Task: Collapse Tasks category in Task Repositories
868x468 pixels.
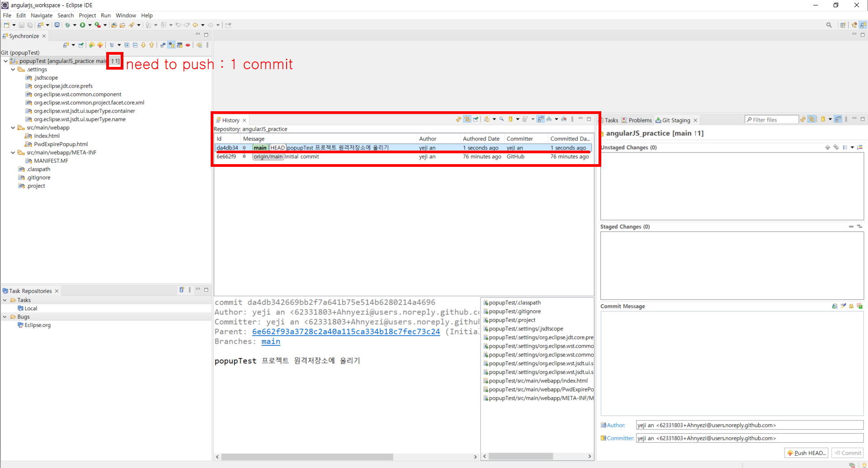Action: pyautogui.click(x=5, y=300)
